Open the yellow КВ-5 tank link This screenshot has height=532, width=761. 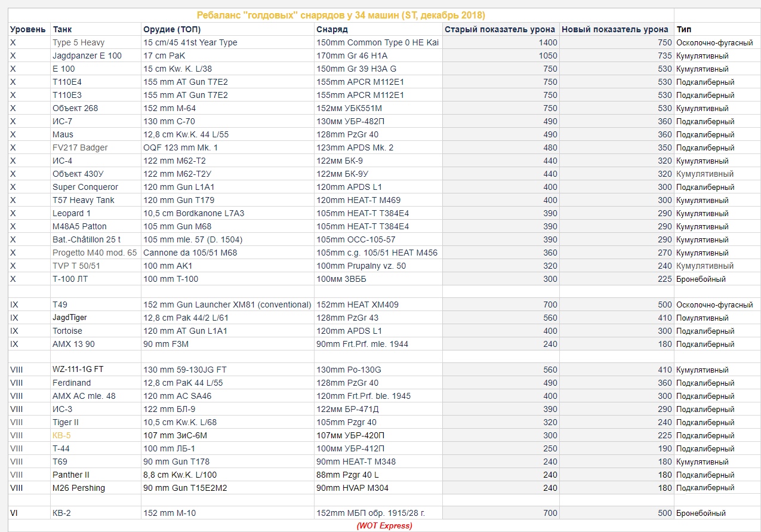pos(61,435)
